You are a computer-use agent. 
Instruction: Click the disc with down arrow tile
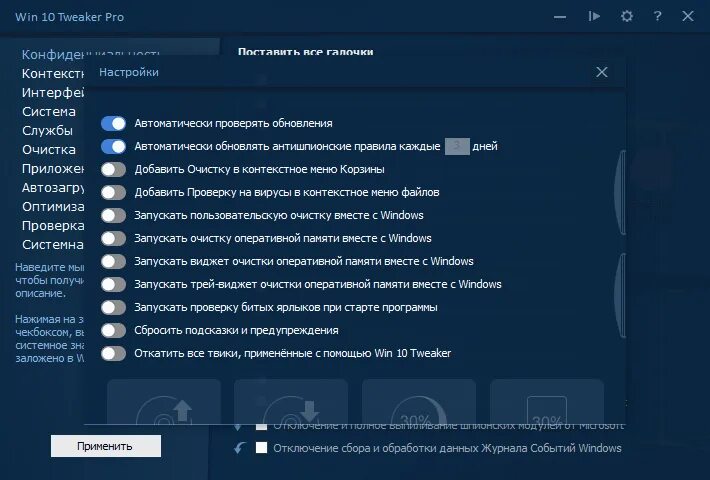291,403
